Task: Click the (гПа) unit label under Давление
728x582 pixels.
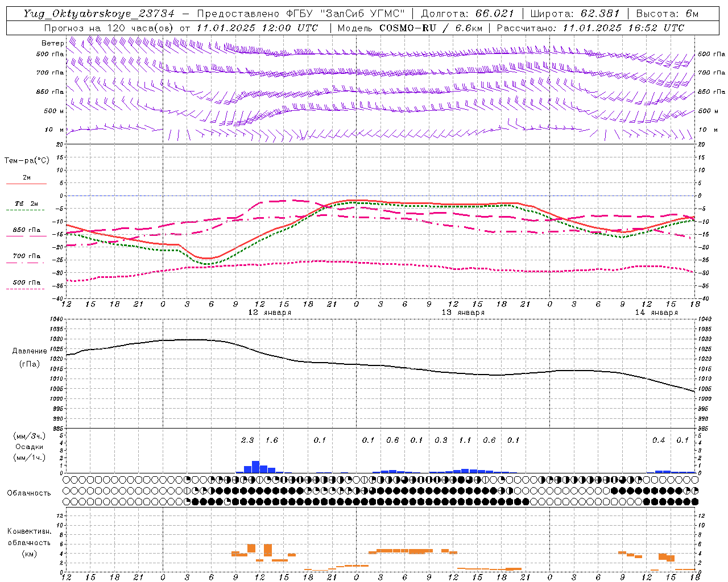Action: click(29, 364)
